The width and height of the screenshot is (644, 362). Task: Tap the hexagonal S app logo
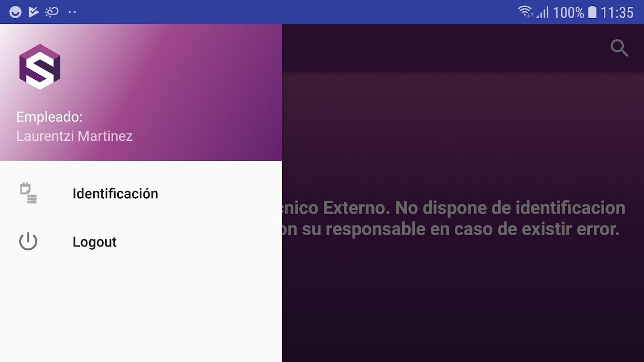(x=40, y=67)
